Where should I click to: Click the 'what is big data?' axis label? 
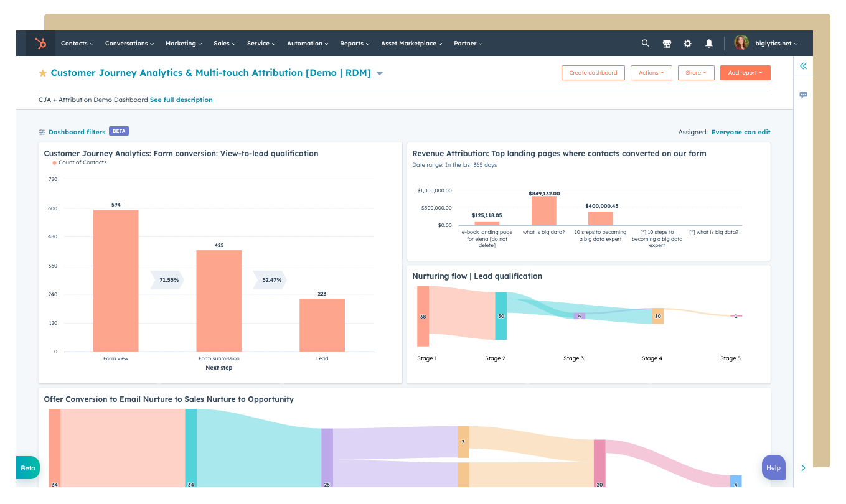click(544, 232)
